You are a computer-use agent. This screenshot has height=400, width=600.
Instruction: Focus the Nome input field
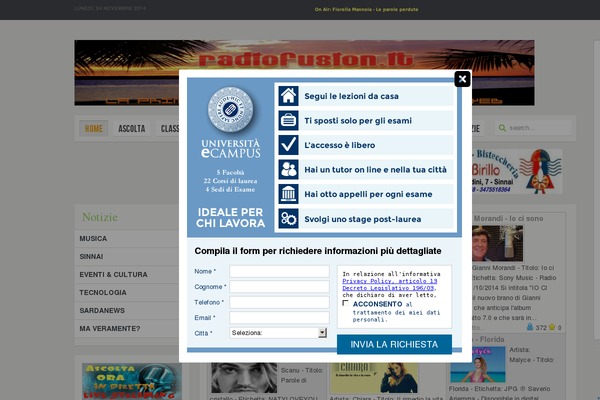click(x=279, y=271)
